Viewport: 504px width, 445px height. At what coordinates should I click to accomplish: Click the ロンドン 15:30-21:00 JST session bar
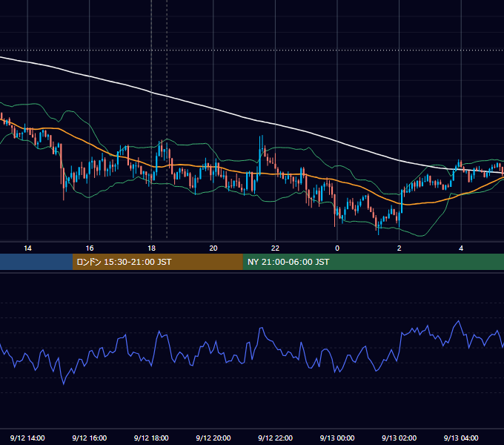(157, 262)
